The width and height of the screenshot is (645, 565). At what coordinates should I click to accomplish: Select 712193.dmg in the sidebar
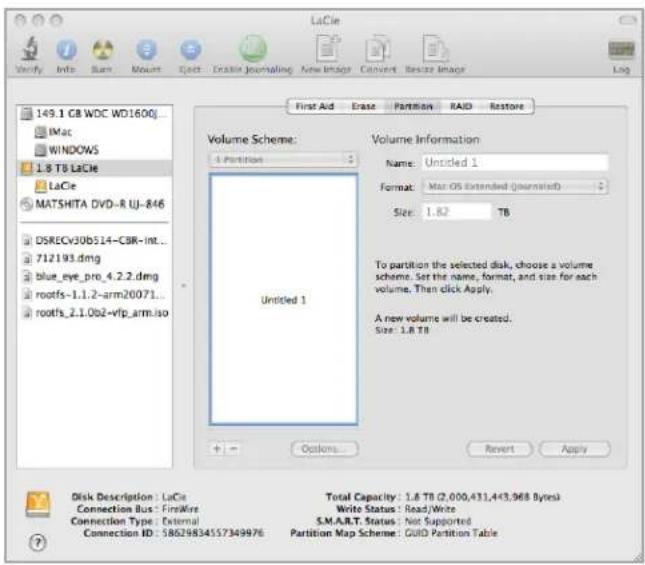pos(95,258)
